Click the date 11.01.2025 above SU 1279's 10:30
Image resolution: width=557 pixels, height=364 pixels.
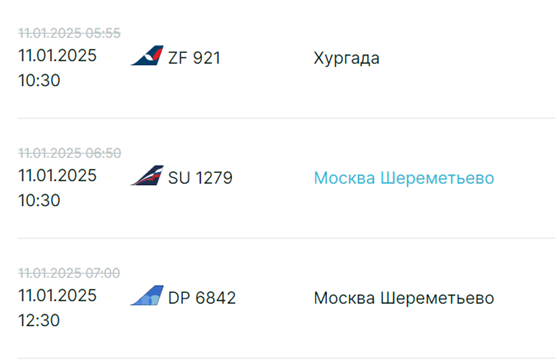click(57, 176)
